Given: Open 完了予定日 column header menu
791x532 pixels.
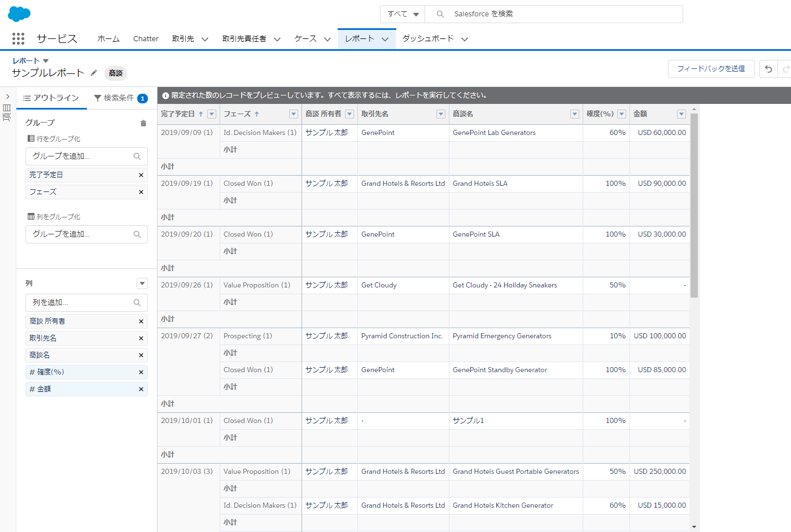Looking at the screenshot, I should click(212, 114).
